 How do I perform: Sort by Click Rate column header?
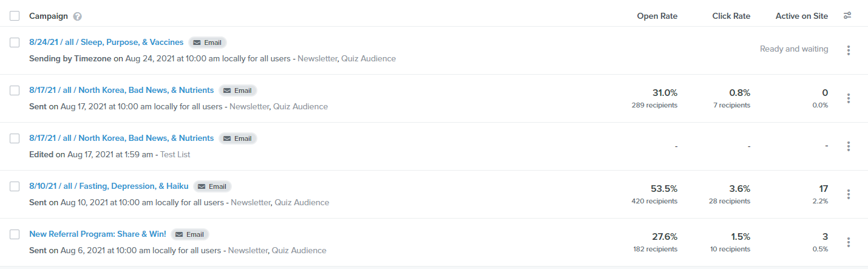(x=731, y=16)
